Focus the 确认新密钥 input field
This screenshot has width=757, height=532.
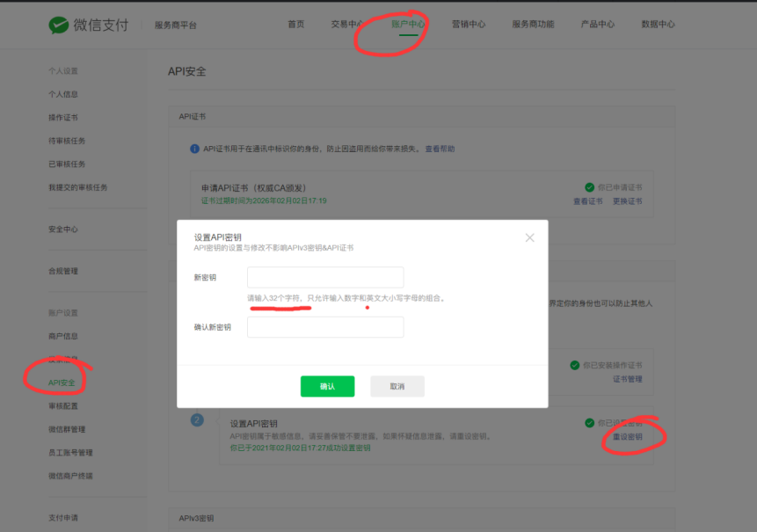(325, 327)
